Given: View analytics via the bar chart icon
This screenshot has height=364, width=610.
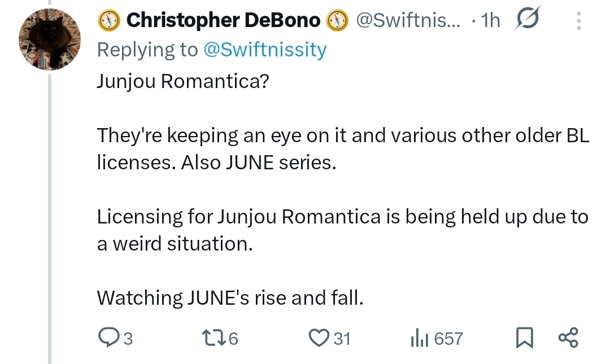Looking at the screenshot, I should (418, 338).
